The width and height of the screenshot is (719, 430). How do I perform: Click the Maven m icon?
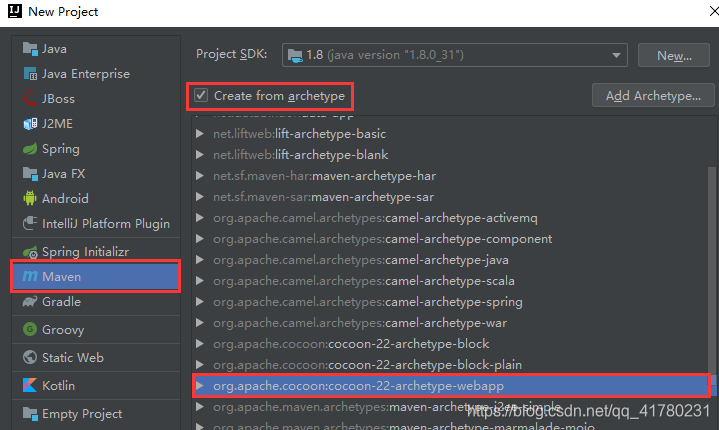click(30, 276)
